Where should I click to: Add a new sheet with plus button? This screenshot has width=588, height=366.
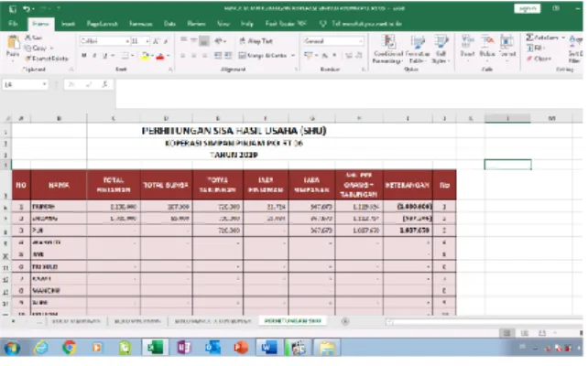pos(345,321)
